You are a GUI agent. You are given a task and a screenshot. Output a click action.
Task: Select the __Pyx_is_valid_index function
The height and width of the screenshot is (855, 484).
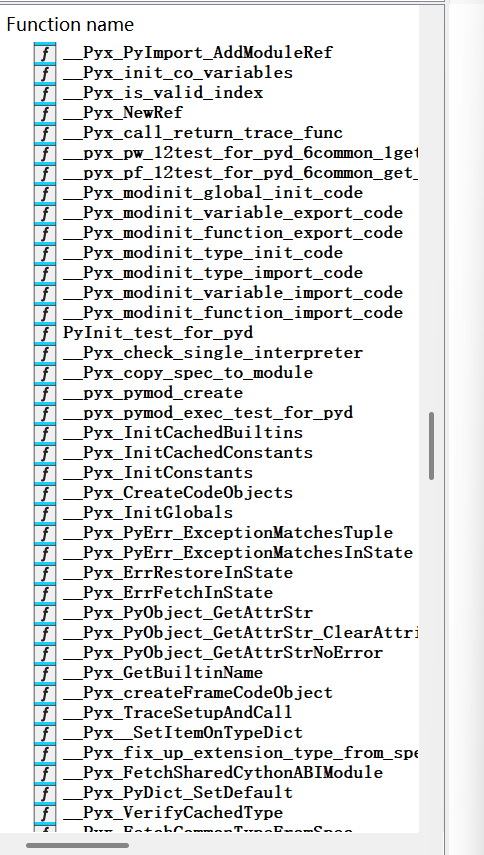pos(163,93)
